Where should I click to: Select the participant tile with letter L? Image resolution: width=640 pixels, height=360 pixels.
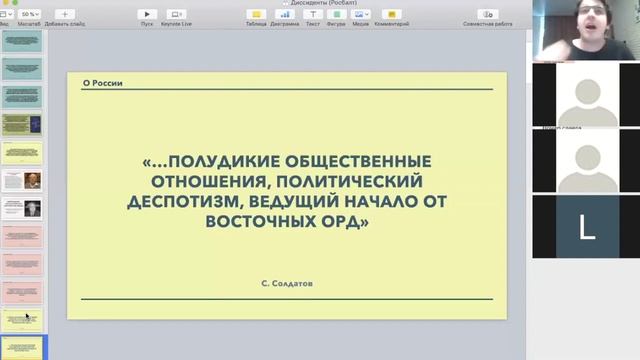[x=586, y=227]
